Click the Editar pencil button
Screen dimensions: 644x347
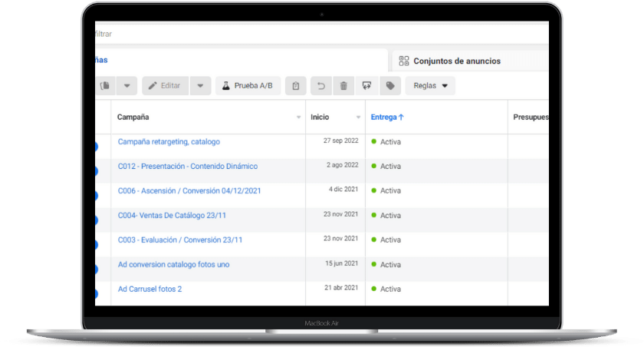(164, 86)
